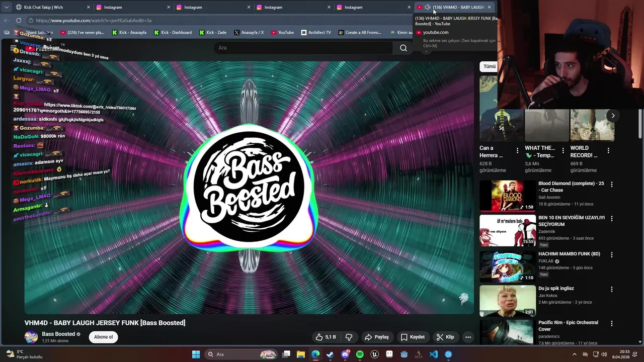644x362 pixels.
Task: Click the page scrollbar down arrow
Action: (640, 342)
